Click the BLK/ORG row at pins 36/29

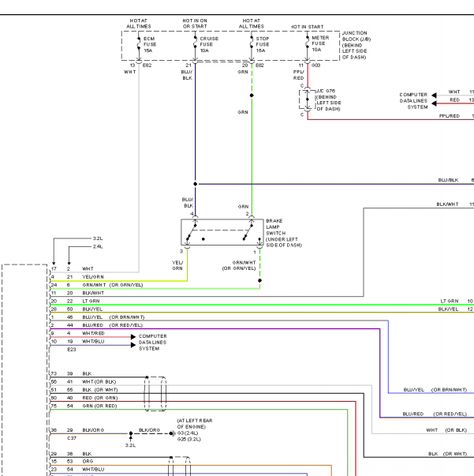pos(77,430)
